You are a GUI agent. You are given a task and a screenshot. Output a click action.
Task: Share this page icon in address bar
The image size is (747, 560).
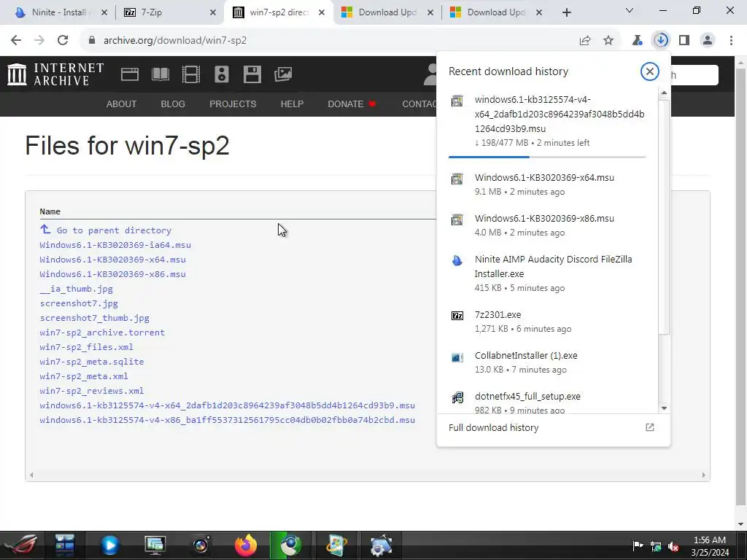coord(585,41)
